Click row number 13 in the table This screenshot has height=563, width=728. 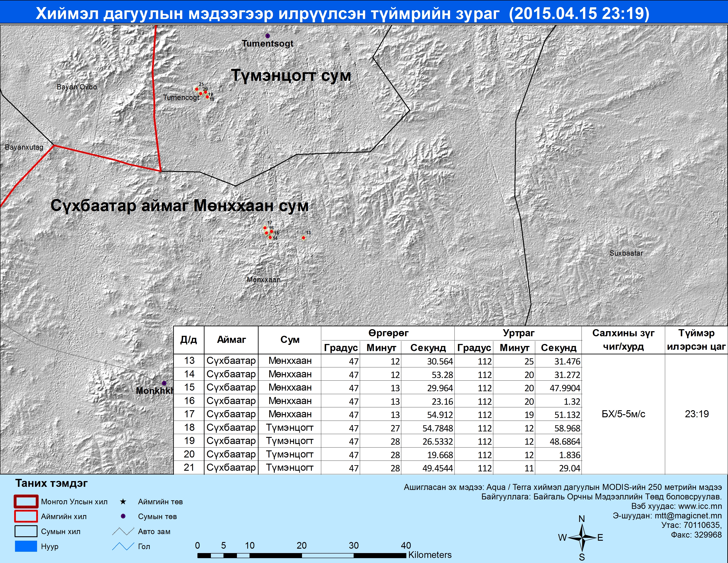pos(189,361)
